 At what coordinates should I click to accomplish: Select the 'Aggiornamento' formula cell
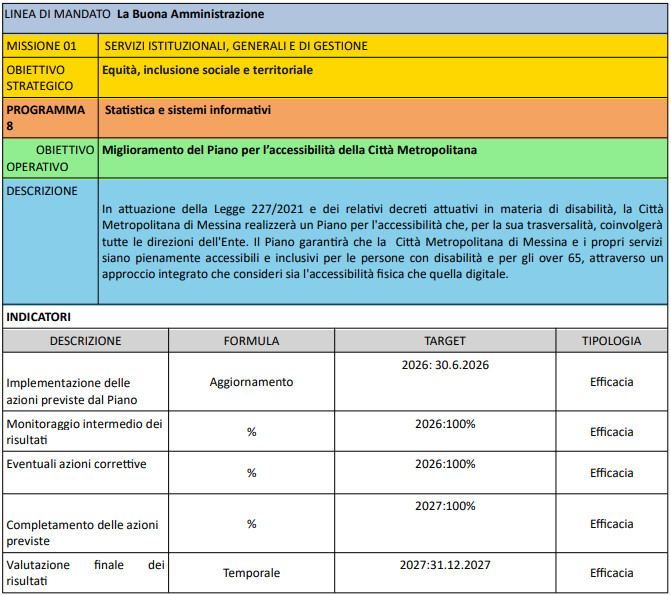[251, 382]
